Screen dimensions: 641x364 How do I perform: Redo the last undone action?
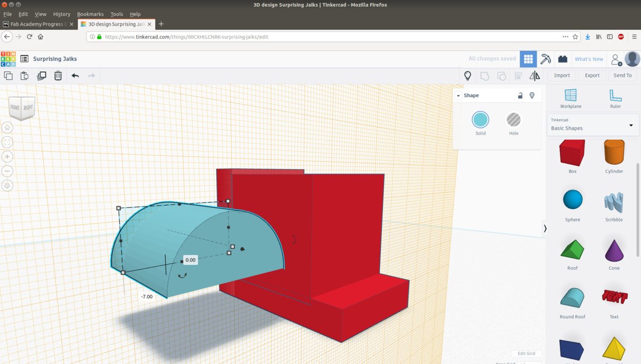tap(91, 76)
